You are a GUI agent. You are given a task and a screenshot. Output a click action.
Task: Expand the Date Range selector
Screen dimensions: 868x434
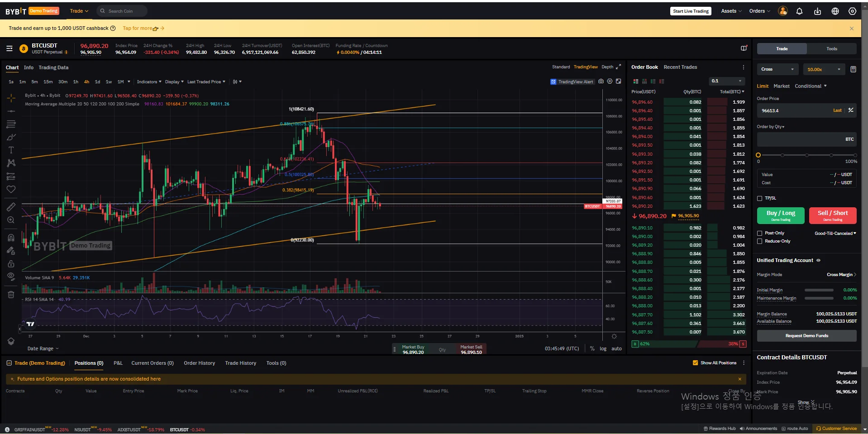pos(43,348)
